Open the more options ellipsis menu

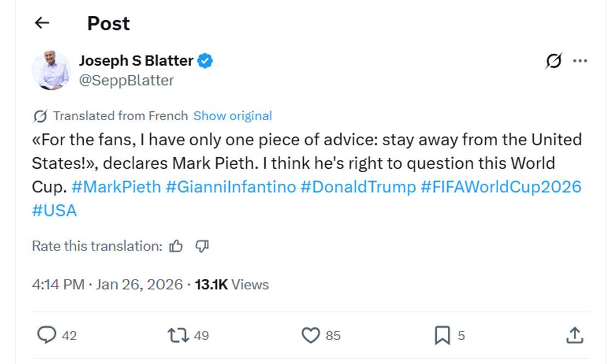579,62
